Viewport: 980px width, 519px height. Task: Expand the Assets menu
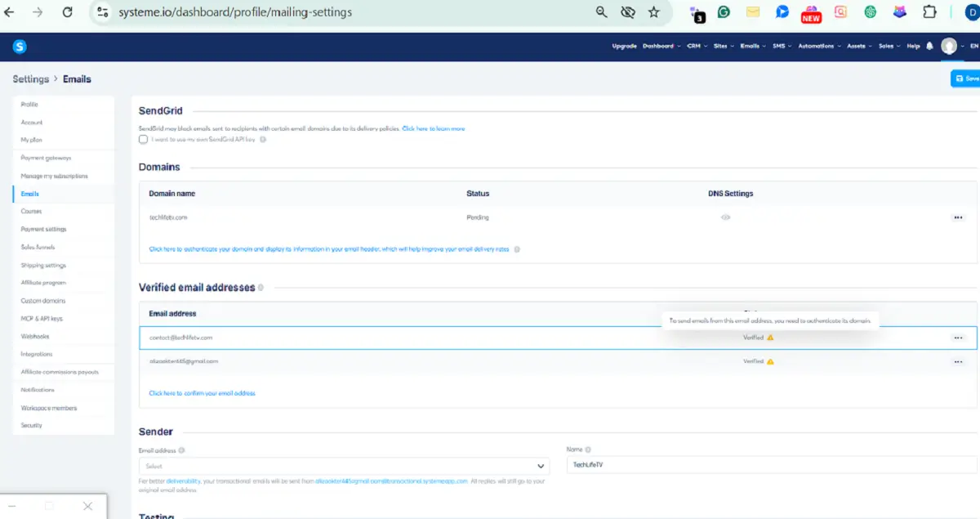(858, 47)
